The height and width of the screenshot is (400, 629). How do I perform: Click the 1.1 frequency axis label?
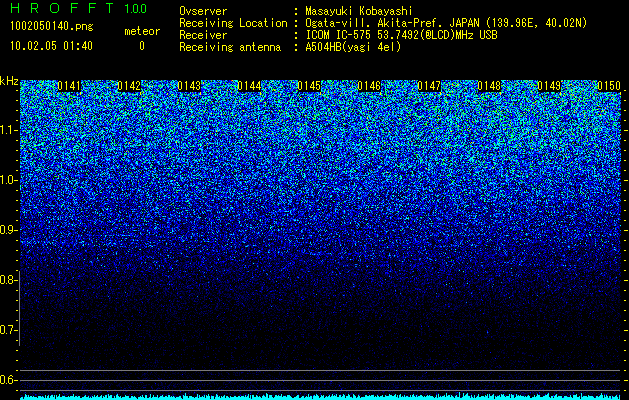click(x=8, y=130)
